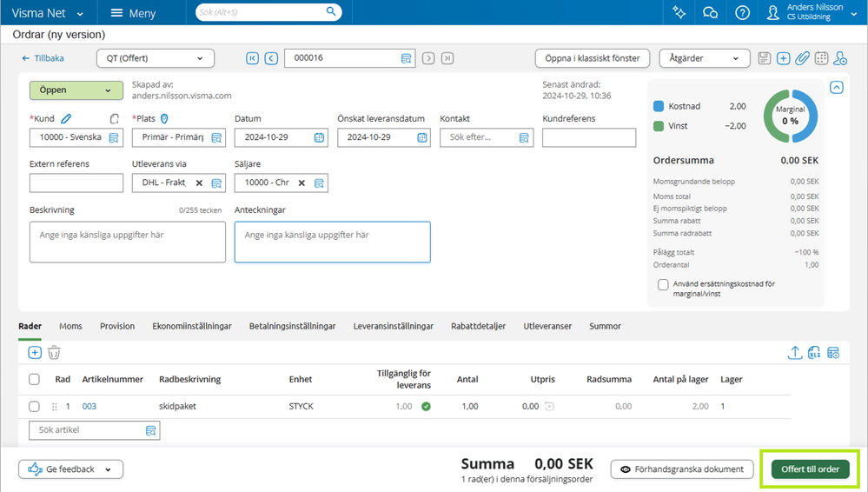
Task: Open the Datum calendar picker icon
Action: click(x=319, y=137)
